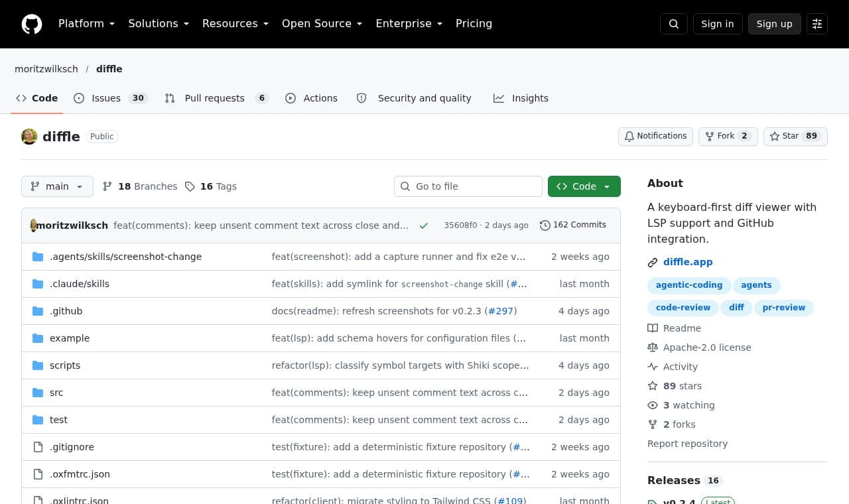Select the agentic-coding topic tag

point(689,285)
